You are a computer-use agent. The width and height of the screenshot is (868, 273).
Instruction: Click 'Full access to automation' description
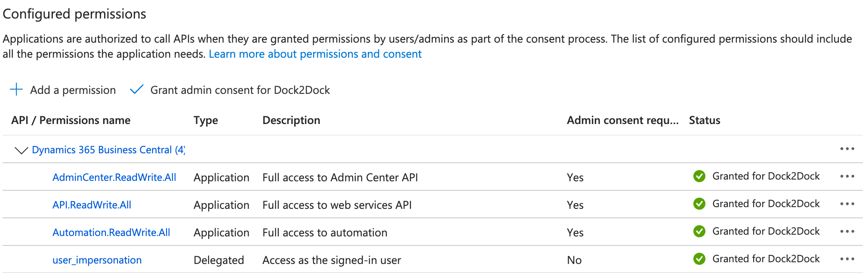point(325,233)
